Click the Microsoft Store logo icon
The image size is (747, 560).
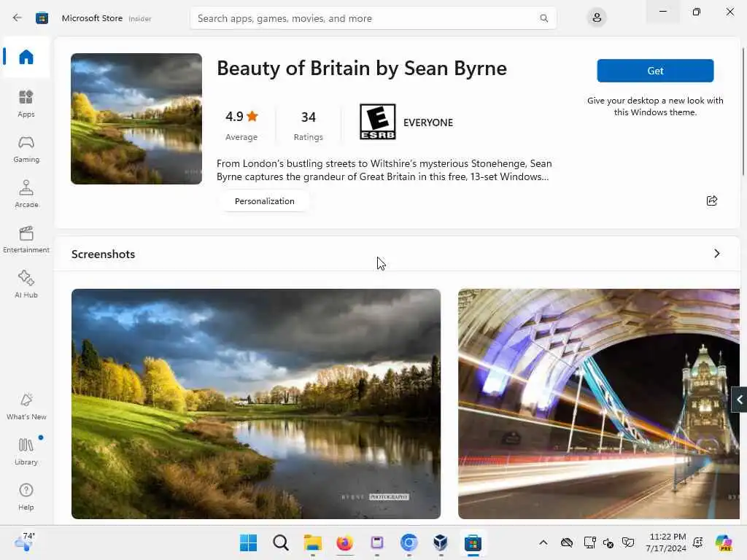point(42,18)
